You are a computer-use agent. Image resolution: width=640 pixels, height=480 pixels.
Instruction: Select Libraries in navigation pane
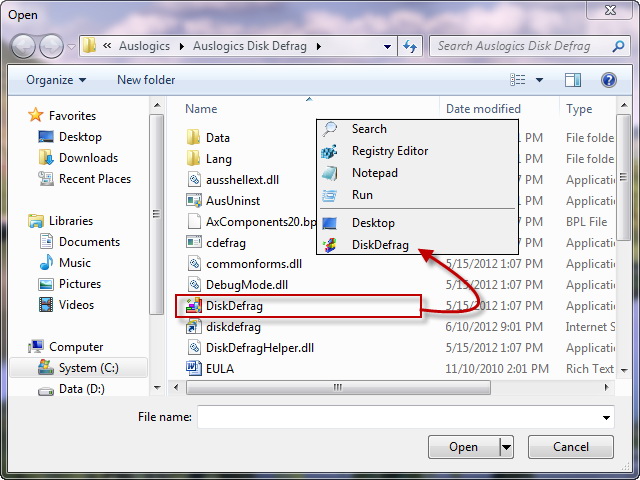60,221
